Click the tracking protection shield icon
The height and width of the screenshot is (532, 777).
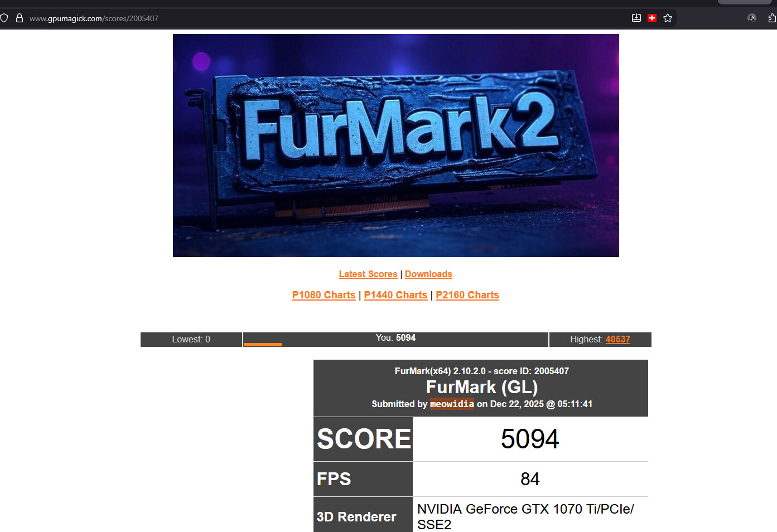click(x=4, y=18)
